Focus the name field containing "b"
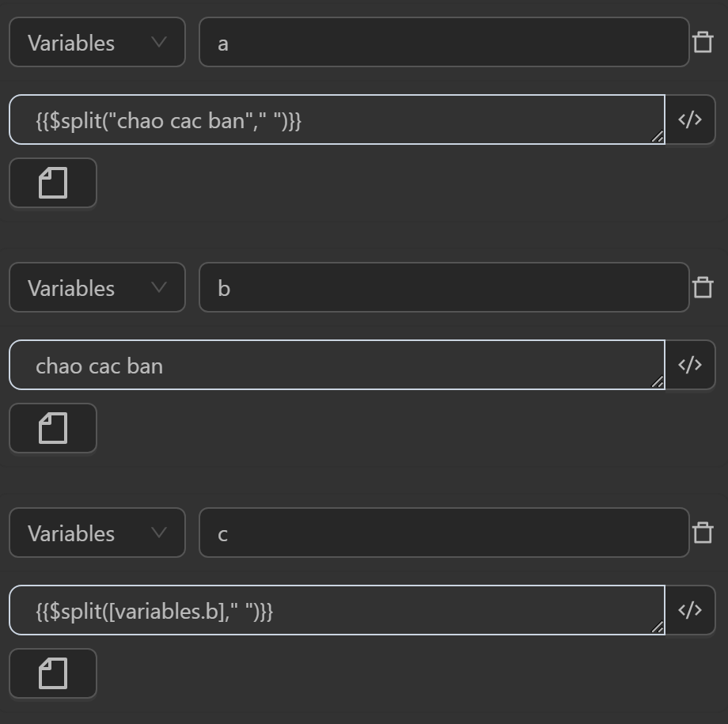The image size is (728, 724). (x=443, y=288)
